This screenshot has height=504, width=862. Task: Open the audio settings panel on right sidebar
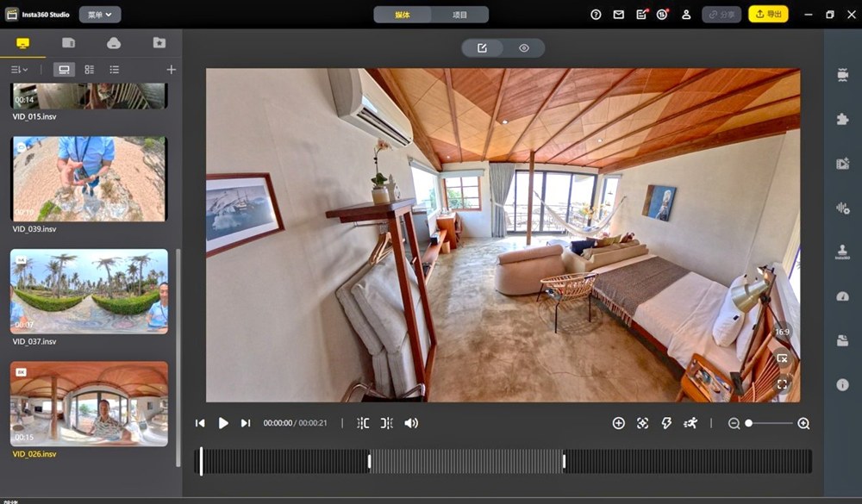(x=843, y=207)
